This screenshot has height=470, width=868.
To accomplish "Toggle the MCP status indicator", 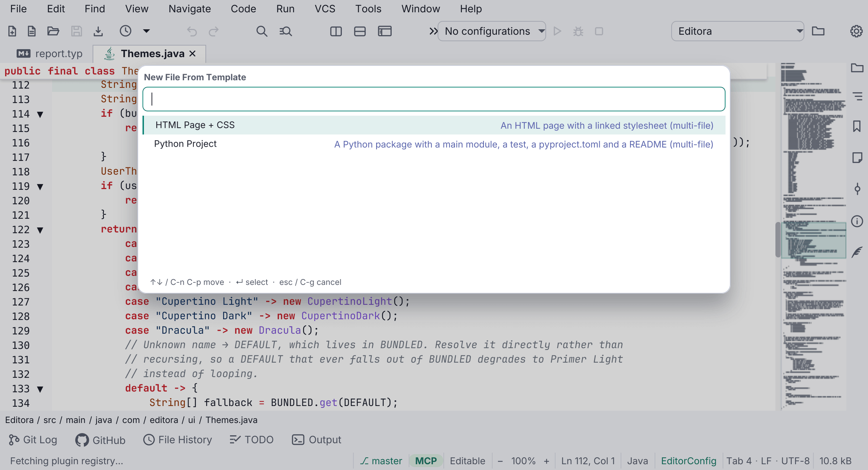I will click(x=426, y=461).
